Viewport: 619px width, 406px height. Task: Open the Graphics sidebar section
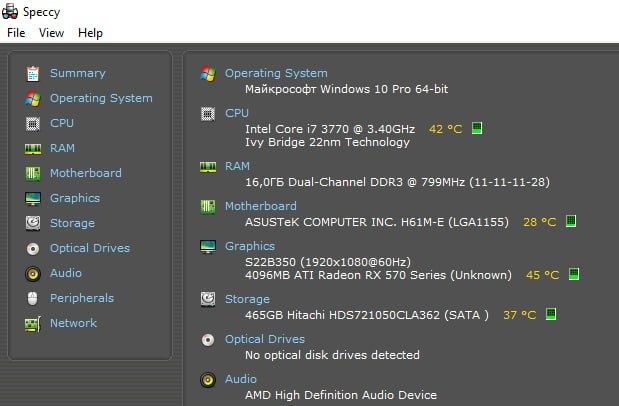(x=75, y=198)
